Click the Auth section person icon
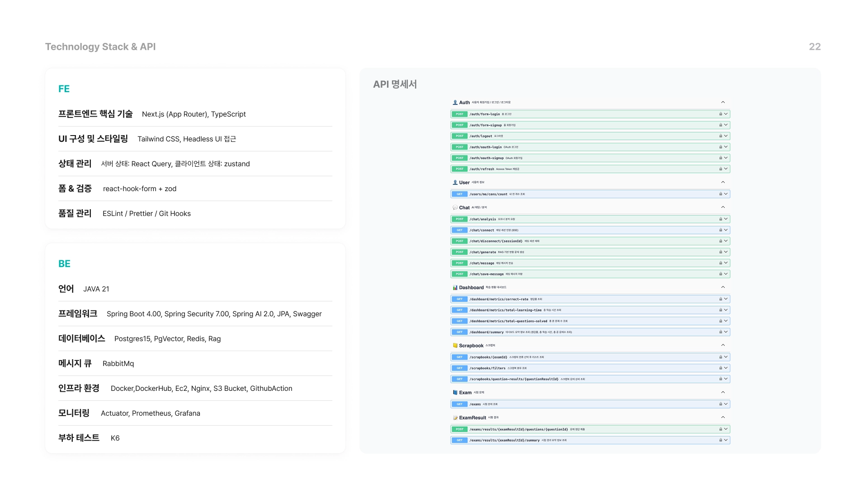 pyautogui.click(x=455, y=103)
